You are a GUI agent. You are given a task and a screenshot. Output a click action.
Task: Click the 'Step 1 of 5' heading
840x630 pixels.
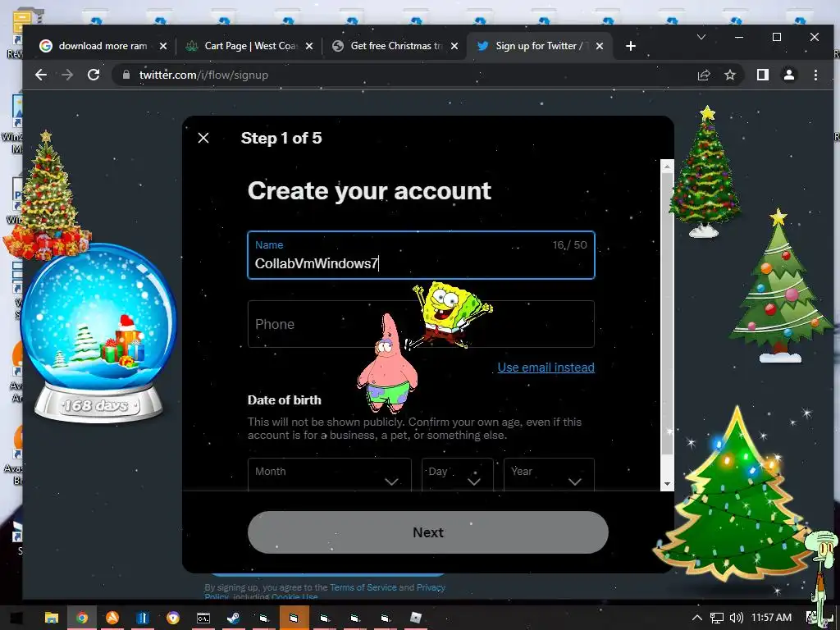(x=281, y=138)
